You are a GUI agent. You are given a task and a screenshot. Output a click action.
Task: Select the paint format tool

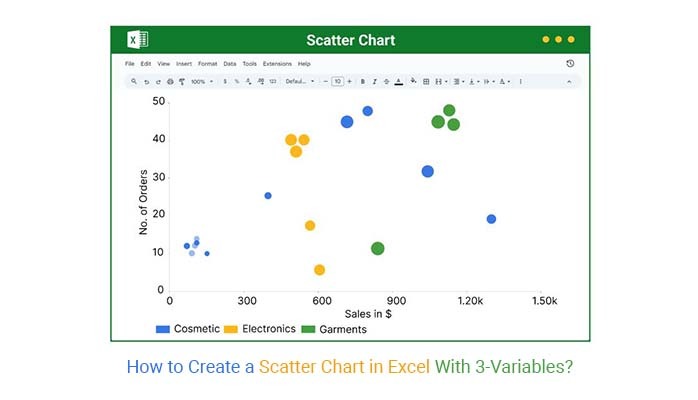[x=181, y=81]
